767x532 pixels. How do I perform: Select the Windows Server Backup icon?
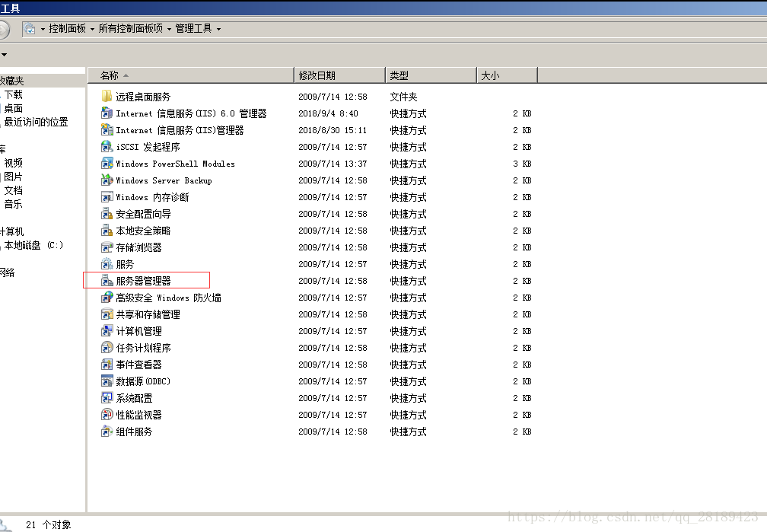click(x=107, y=180)
